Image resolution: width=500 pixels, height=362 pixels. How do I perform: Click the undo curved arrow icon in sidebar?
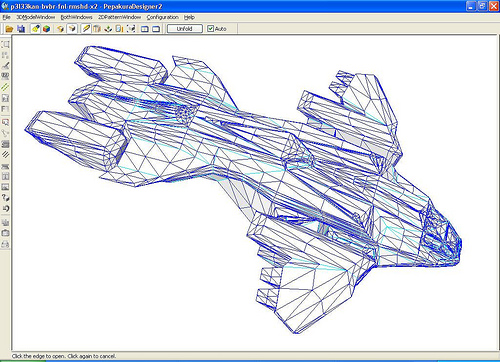coord(5,209)
